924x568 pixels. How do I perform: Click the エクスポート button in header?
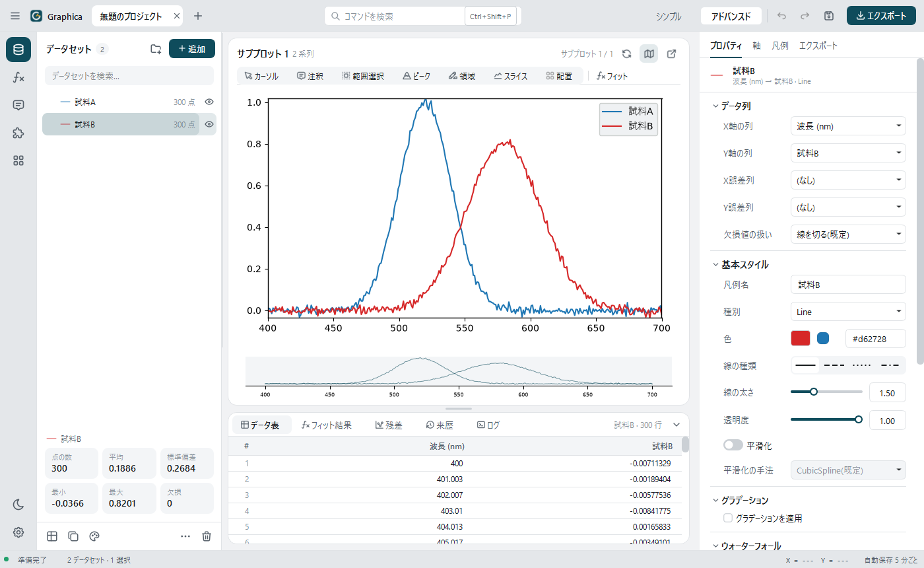881,16
